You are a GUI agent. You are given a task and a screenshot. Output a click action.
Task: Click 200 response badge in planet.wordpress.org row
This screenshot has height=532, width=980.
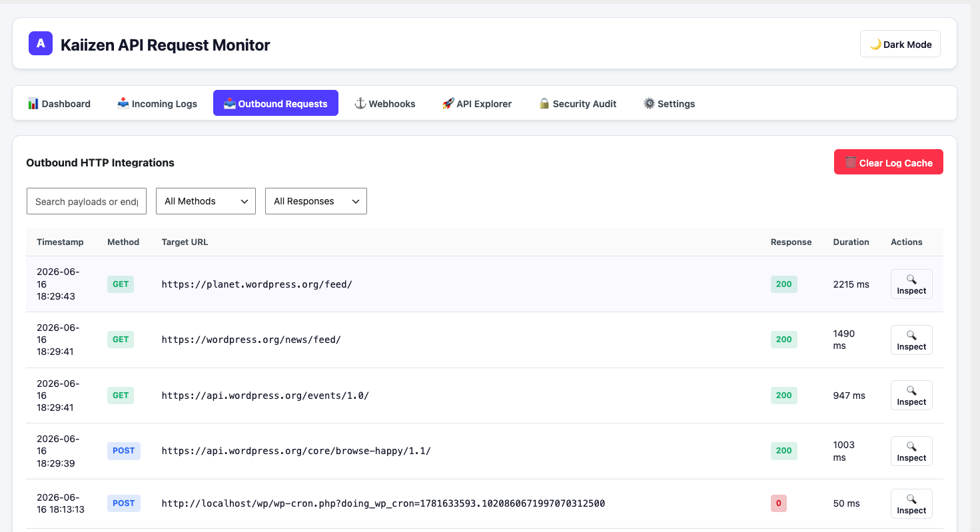coord(784,284)
